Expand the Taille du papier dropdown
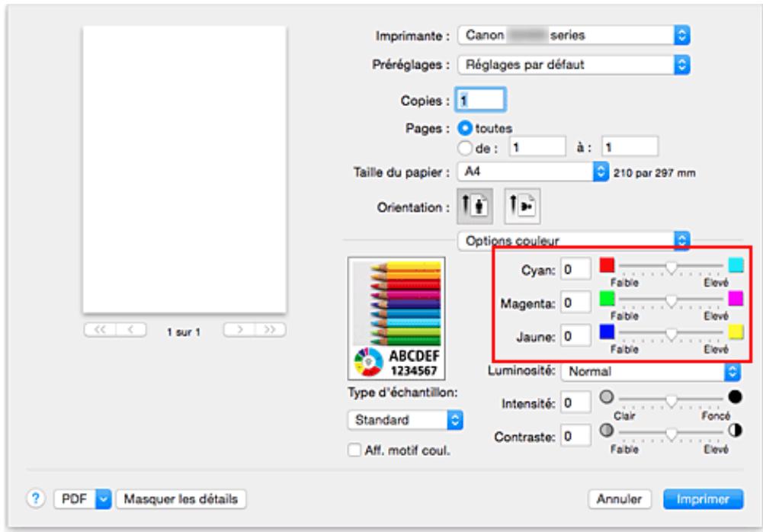The width and height of the screenshot is (763, 532). point(598,171)
